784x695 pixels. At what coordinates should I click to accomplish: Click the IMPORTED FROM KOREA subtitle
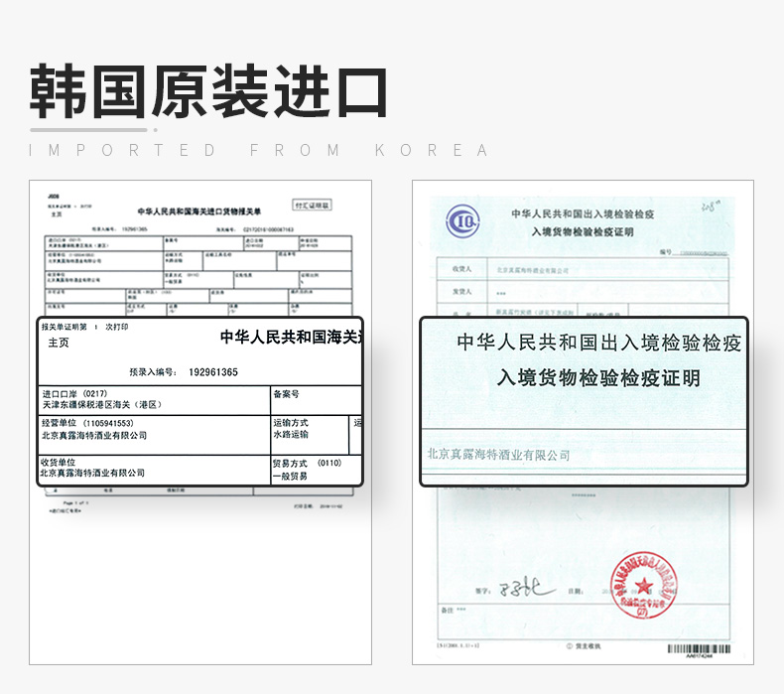(258, 150)
